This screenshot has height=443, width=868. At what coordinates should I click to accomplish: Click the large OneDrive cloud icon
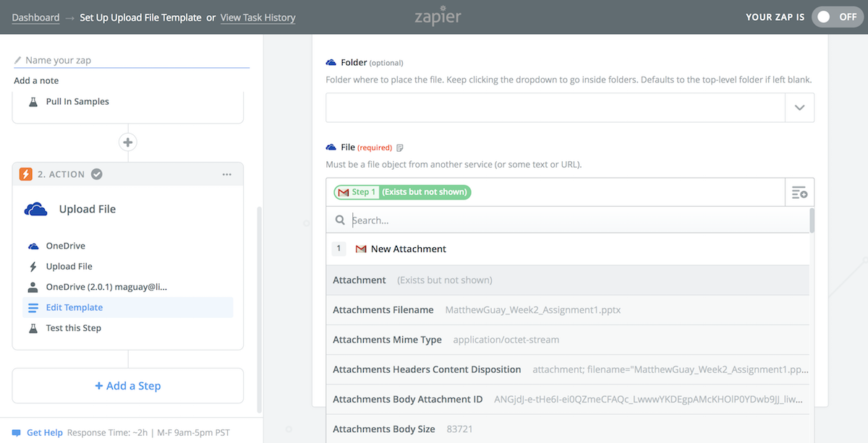36,209
